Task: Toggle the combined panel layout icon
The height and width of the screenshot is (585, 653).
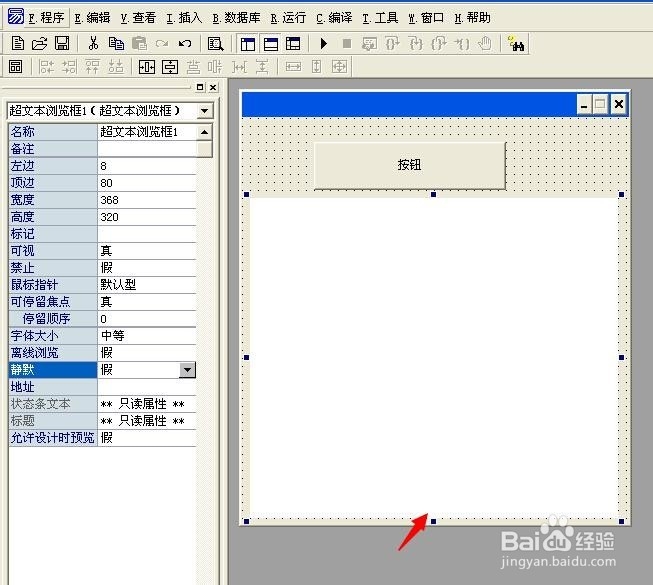Action: 293,44
